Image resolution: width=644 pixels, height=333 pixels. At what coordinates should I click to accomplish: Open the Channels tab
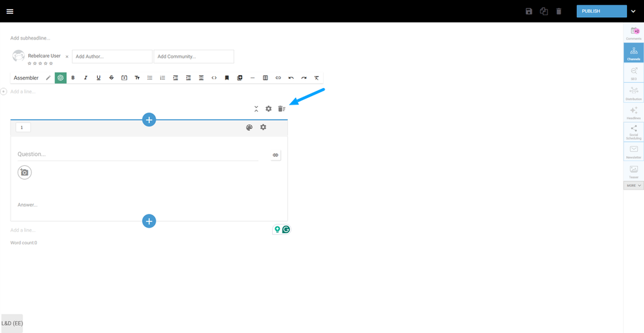tap(633, 53)
